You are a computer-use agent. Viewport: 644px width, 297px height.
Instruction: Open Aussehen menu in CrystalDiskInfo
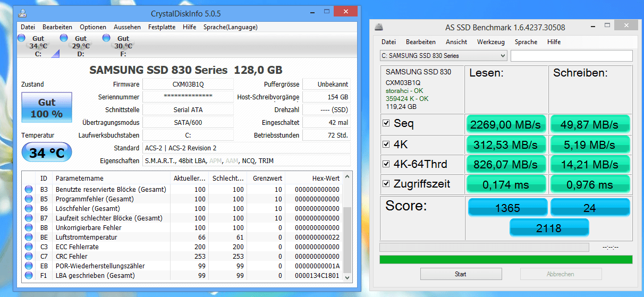coord(128,27)
